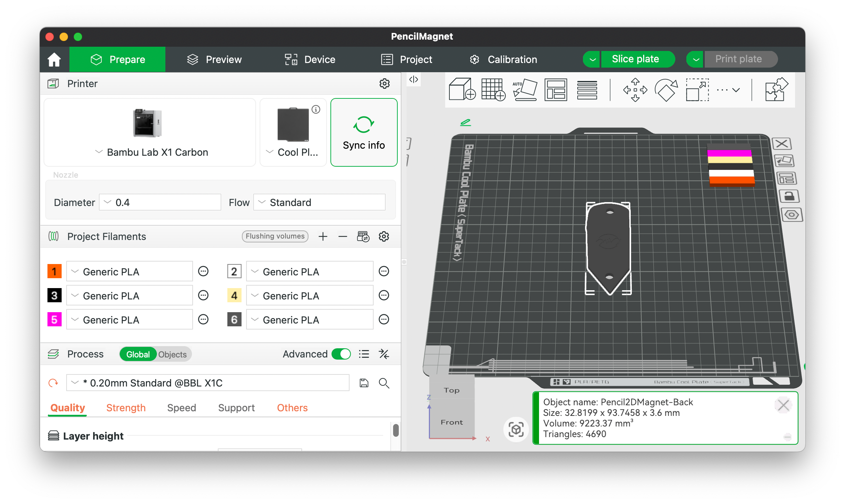Switch to the Preview tab
Viewport: 845px width, 504px height.
pyautogui.click(x=214, y=59)
